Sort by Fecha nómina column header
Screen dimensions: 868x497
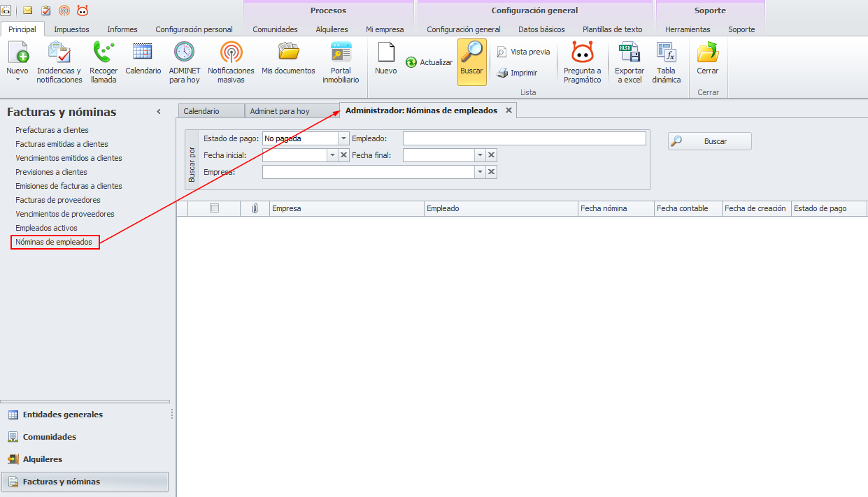616,208
